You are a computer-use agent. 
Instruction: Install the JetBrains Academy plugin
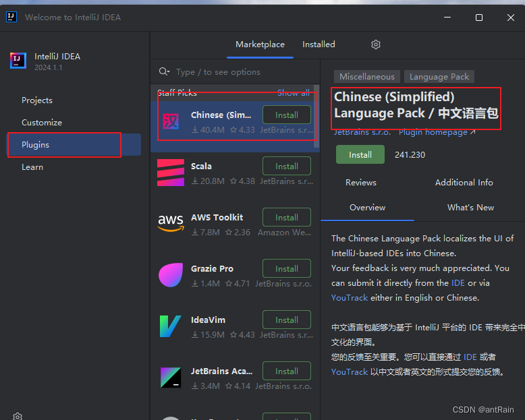287,371
